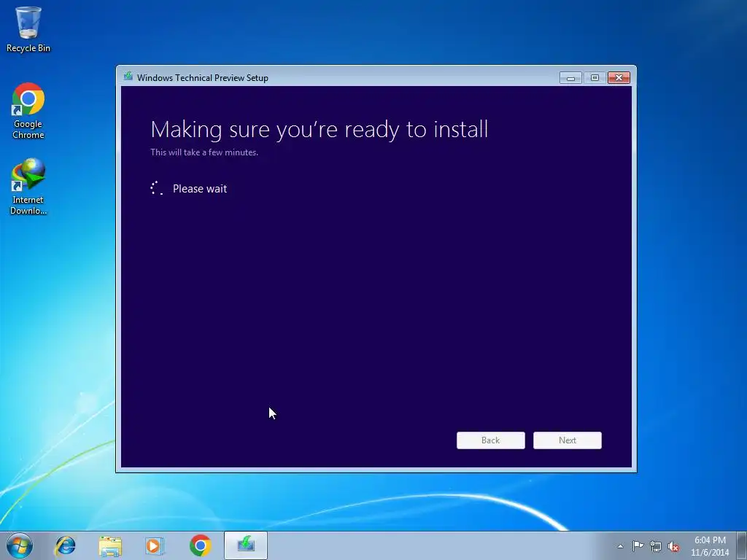The height and width of the screenshot is (560, 747).
Task: Click the 'Please wait' status text
Action: pyautogui.click(x=200, y=189)
